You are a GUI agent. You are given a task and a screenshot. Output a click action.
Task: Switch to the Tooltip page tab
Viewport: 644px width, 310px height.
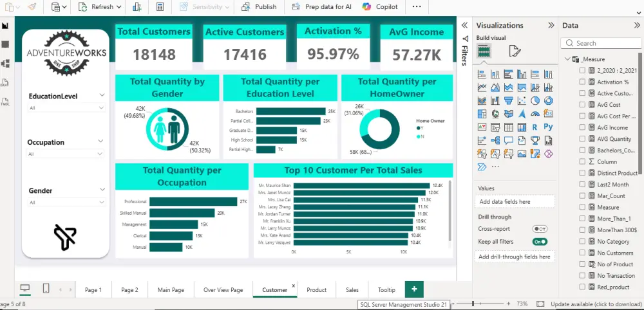pyautogui.click(x=386, y=289)
